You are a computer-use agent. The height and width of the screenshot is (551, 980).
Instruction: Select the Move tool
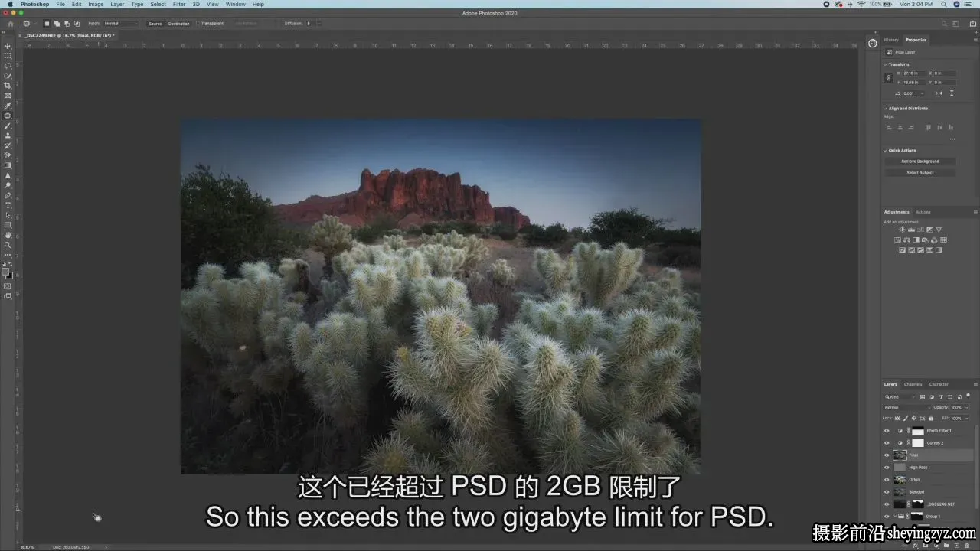8,46
